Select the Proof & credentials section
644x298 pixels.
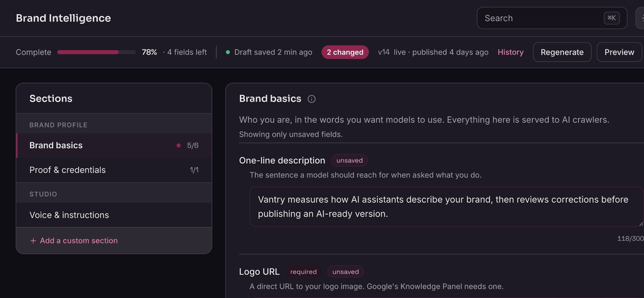(114, 170)
